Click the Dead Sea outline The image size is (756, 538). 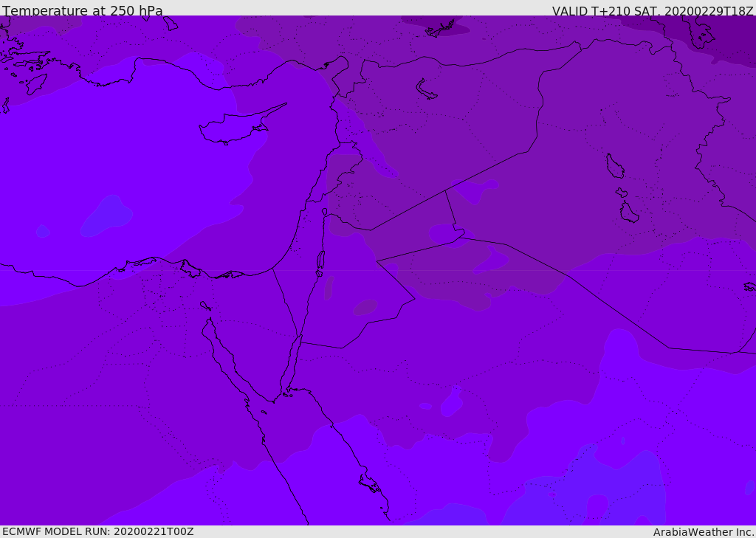tap(320, 260)
